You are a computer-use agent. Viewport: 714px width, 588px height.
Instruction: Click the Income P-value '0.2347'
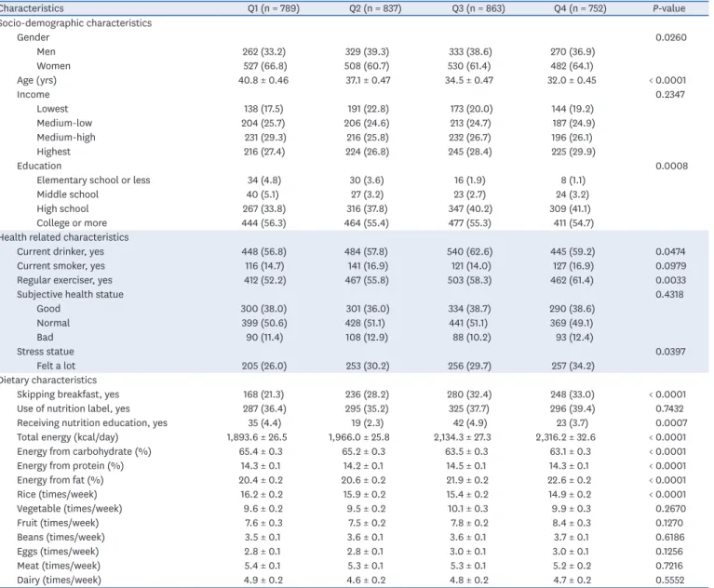pyautogui.click(x=670, y=95)
